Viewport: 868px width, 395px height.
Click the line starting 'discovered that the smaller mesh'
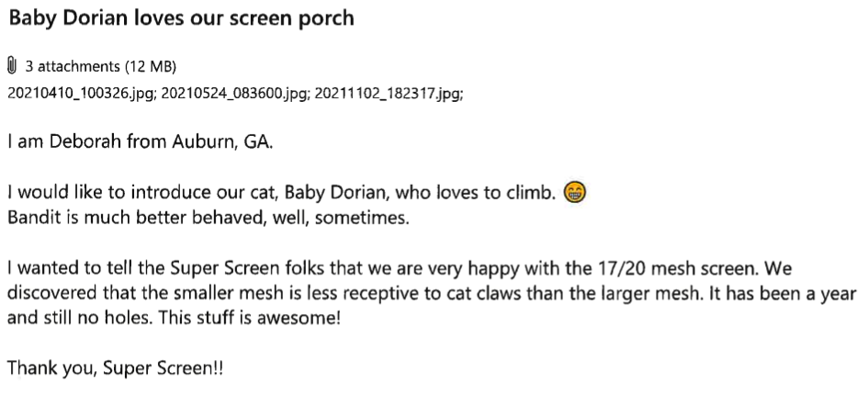point(432,295)
